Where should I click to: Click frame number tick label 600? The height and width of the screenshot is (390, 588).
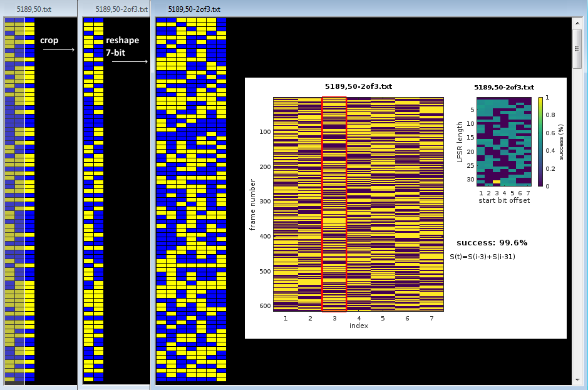tap(265, 305)
